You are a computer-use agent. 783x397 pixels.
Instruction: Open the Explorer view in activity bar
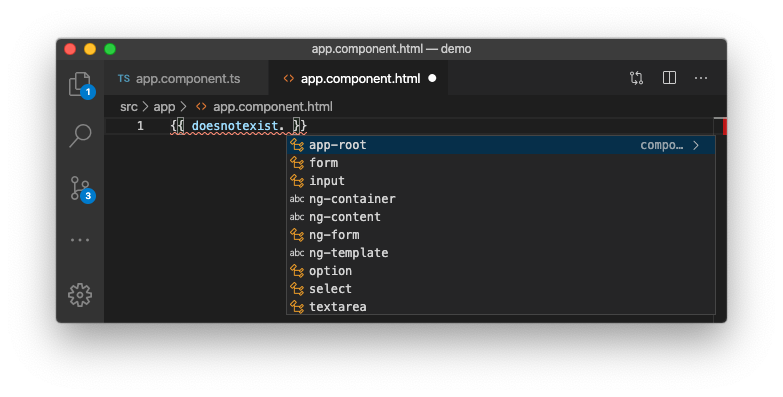(x=80, y=84)
